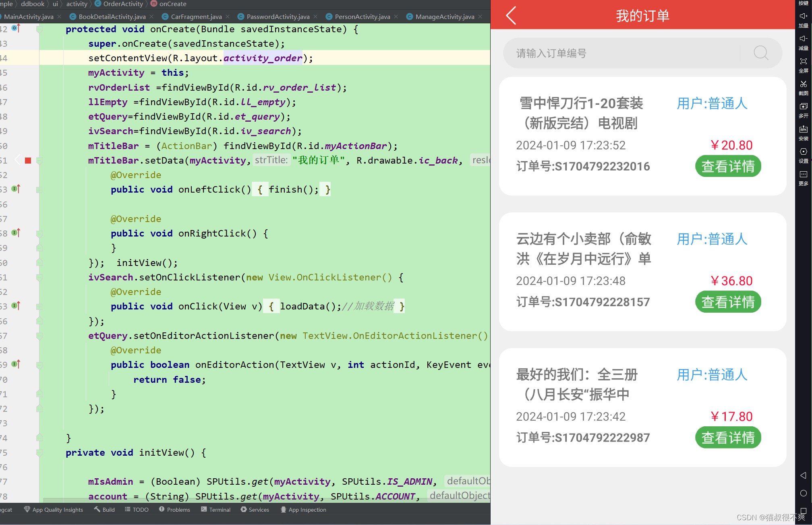
Task: Collapse the onRightClick method fold marker
Action: coord(39,234)
